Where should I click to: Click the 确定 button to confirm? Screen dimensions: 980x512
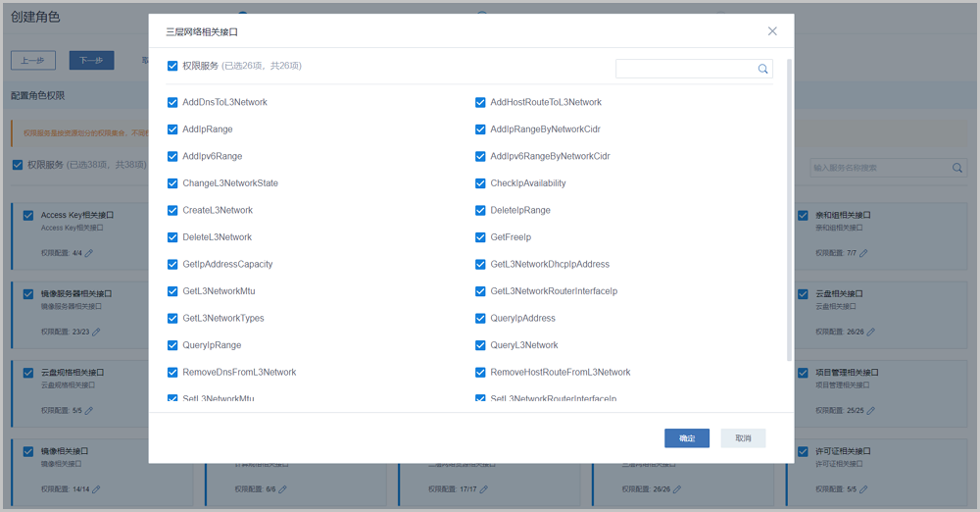tap(686, 438)
